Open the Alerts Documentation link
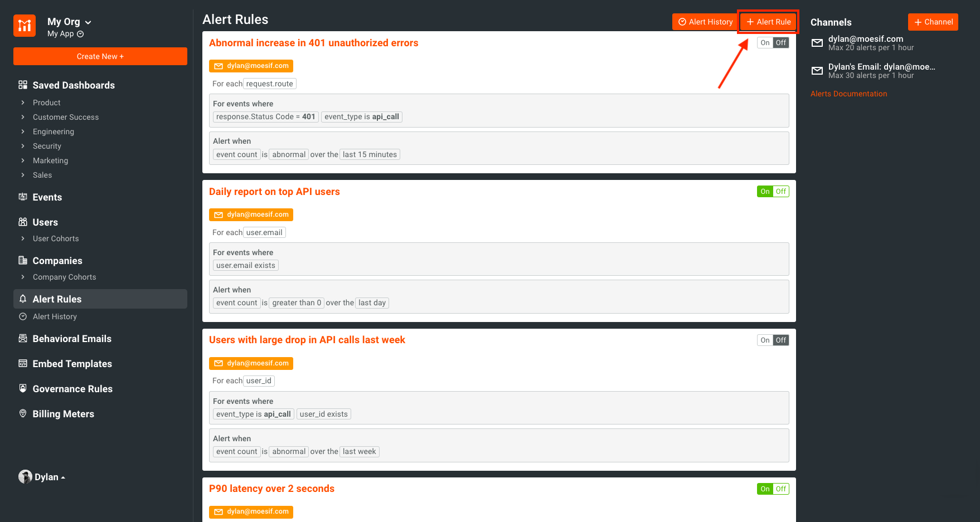 [848, 94]
